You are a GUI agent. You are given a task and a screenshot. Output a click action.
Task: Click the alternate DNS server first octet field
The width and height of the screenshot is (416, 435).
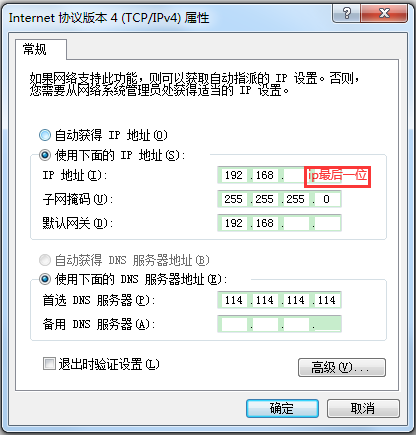tap(233, 324)
